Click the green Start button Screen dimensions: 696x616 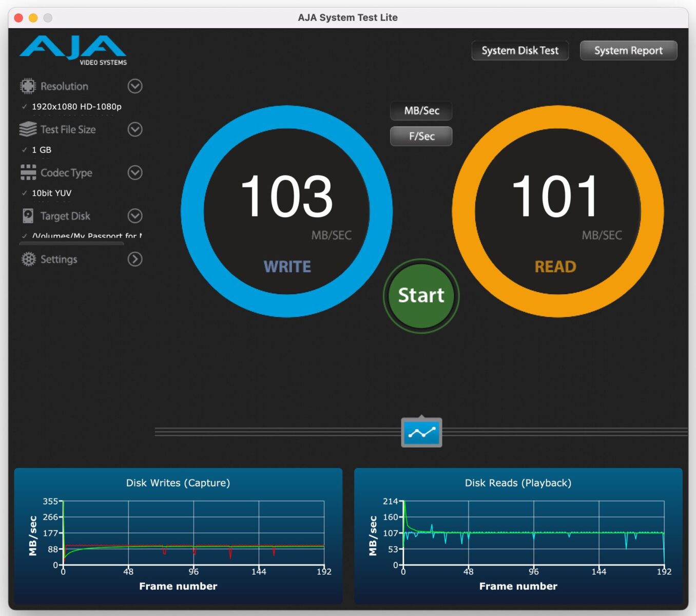click(x=421, y=296)
